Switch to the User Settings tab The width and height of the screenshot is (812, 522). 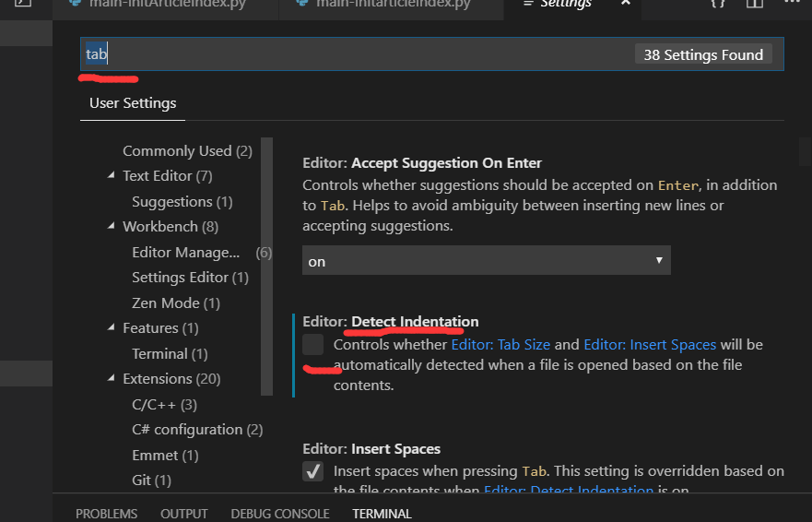pyautogui.click(x=133, y=103)
